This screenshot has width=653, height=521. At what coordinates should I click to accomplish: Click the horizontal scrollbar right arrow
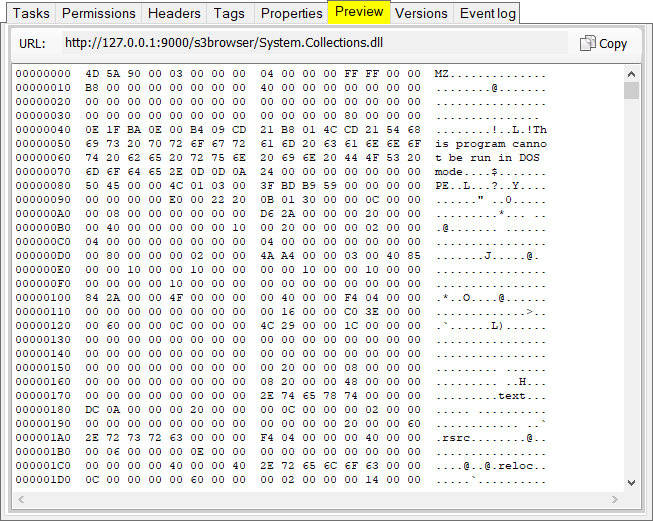click(615, 499)
